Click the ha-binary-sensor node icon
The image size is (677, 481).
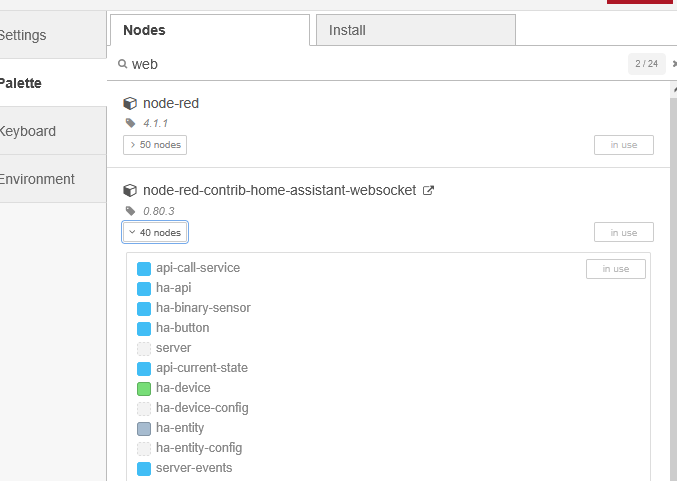coord(144,308)
